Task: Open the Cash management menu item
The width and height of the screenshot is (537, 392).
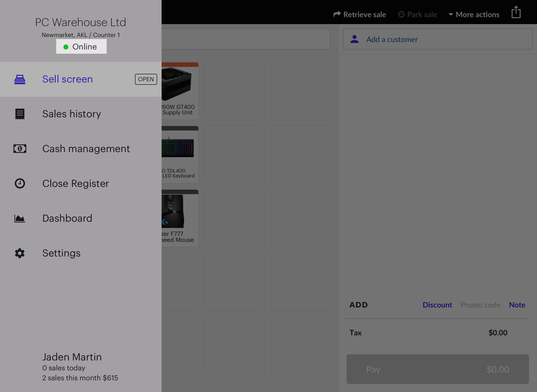Action: pos(86,149)
